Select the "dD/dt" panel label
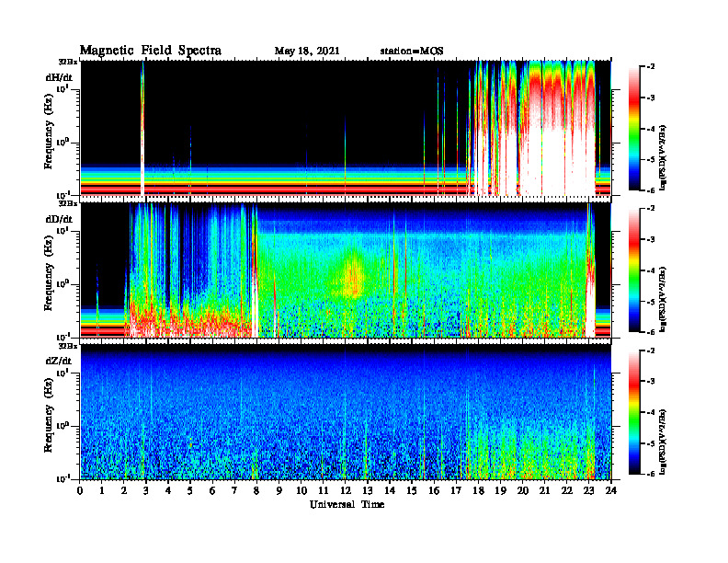The width and height of the screenshot is (728, 563). (59, 219)
